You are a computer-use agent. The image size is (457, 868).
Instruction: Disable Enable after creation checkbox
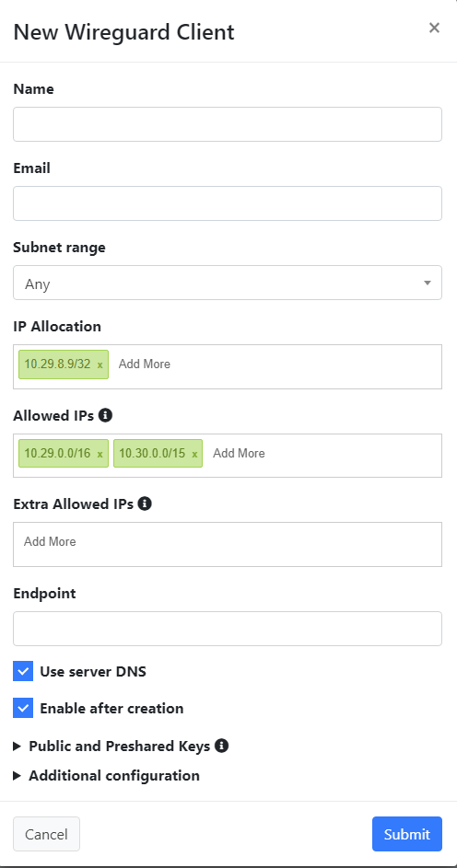(x=23, y=708)
